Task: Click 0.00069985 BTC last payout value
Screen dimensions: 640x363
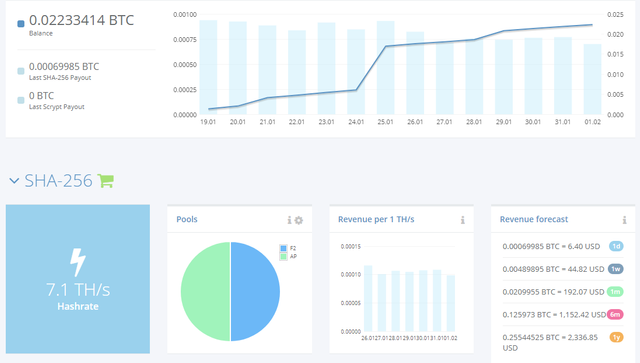Action: pos(64,67)
